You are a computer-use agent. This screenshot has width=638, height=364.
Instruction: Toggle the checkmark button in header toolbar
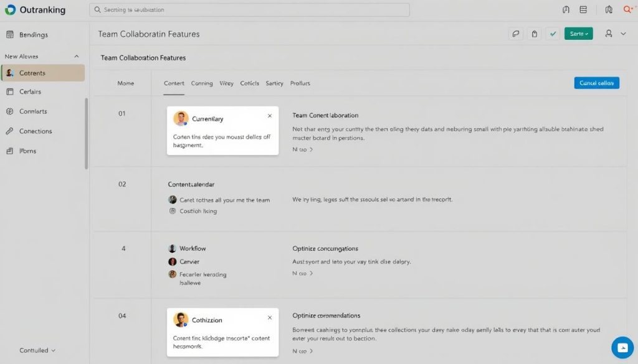click(552, 34)
